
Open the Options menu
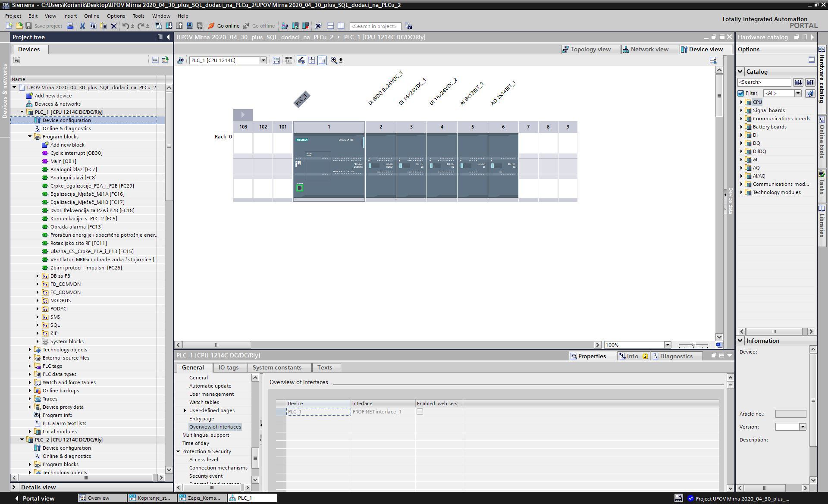point(116,16)
